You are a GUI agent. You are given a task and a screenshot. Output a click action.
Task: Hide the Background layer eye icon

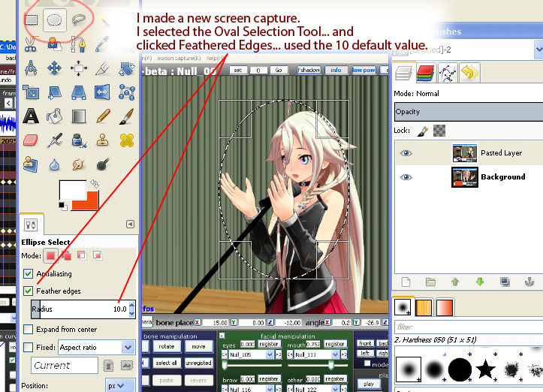point(406,177)
